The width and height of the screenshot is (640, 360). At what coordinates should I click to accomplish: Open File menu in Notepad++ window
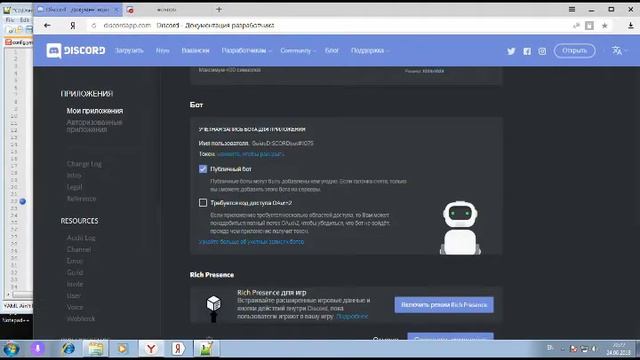pyautogui.click(x=10, y=20)
